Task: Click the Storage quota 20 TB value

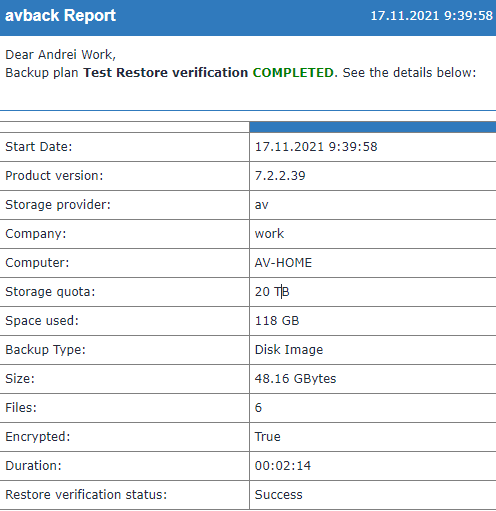Action: click(x=272, y=292)
